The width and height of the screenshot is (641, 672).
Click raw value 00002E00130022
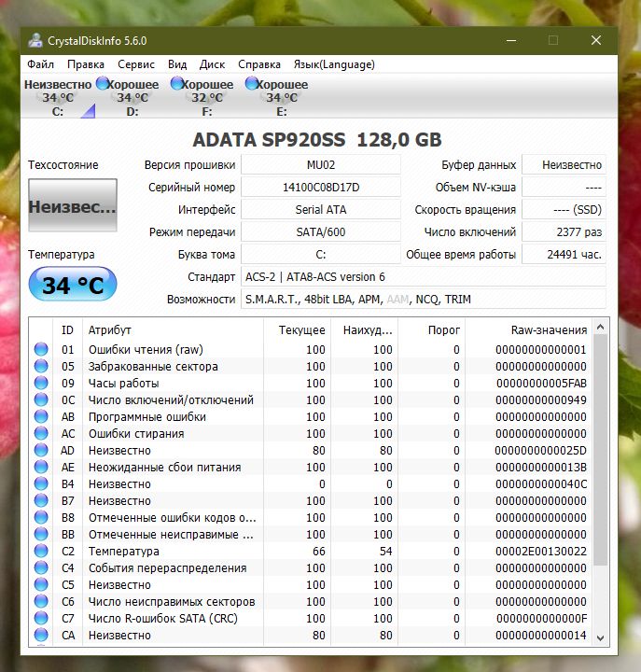[541, 552]
